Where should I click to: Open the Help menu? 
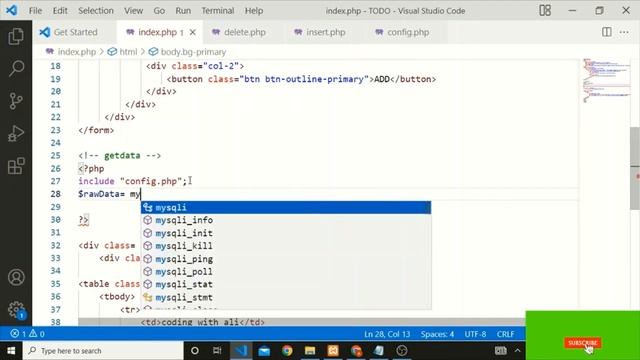tap(253, 11)
